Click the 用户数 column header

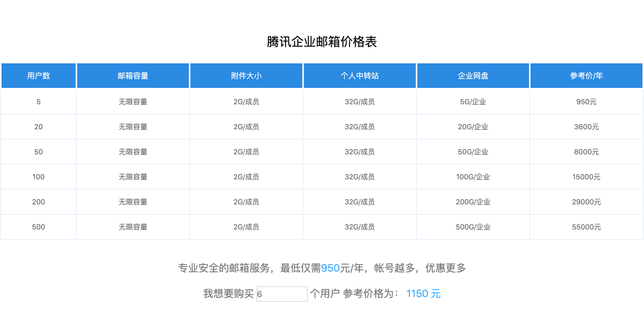(38, 76)
